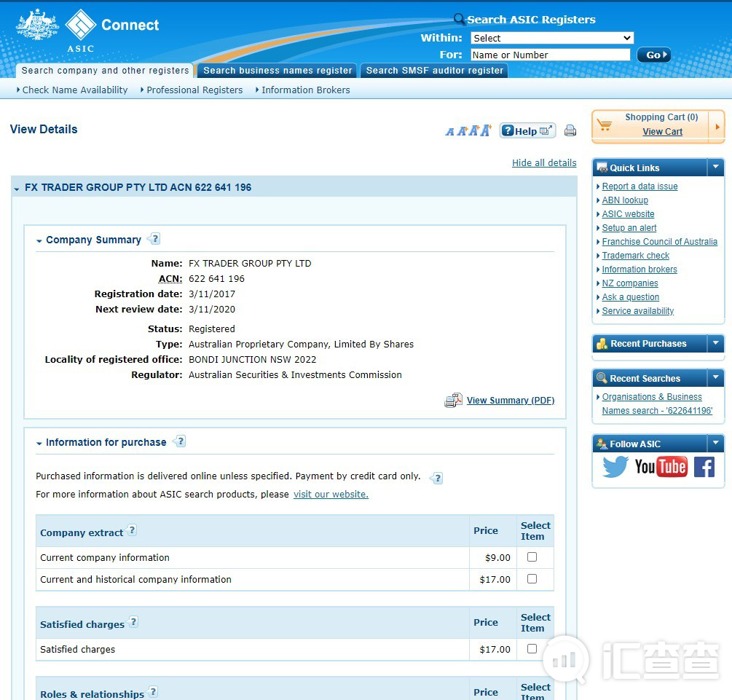Open the Satisfied charges help icon
This screenshot has width=732, height=700.
(133, 621)
